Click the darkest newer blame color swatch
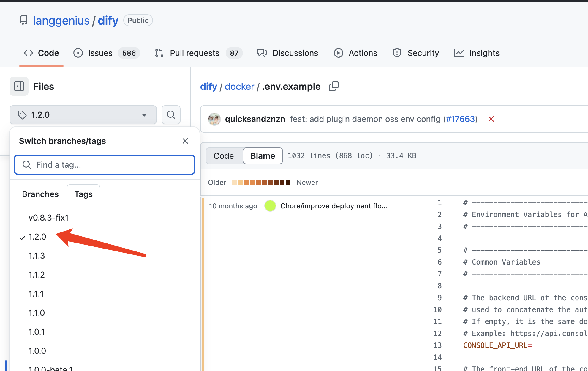Image resolution: width=588 pixels, height=371 pixels. pyautogui.click(x=288, y=182)
